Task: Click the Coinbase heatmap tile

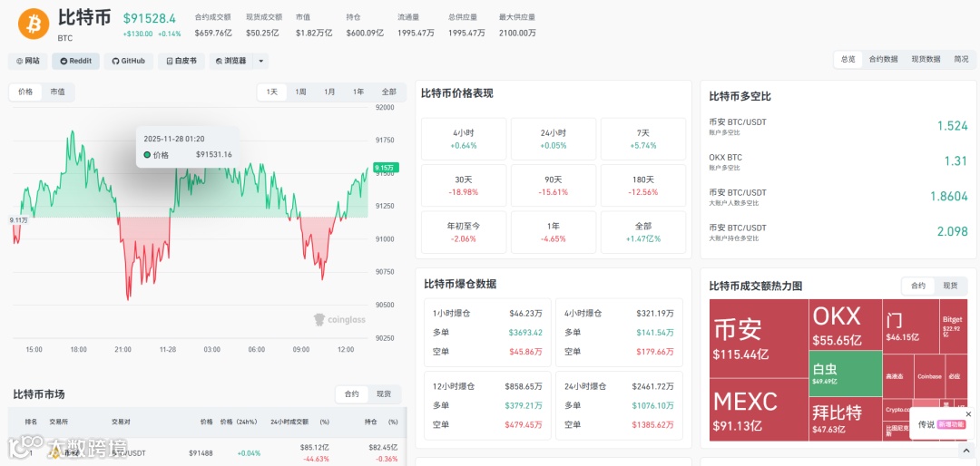Action: click(929, 376)
